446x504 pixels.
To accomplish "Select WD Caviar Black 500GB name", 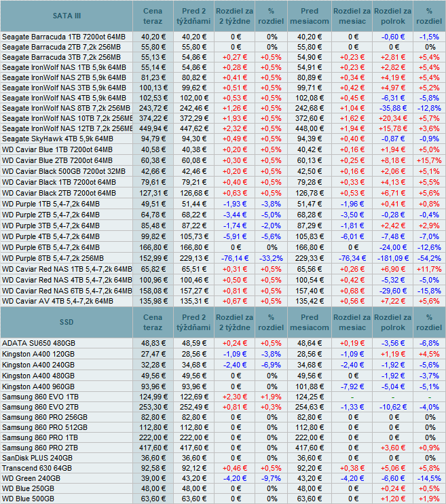I will tap(64, 172).
